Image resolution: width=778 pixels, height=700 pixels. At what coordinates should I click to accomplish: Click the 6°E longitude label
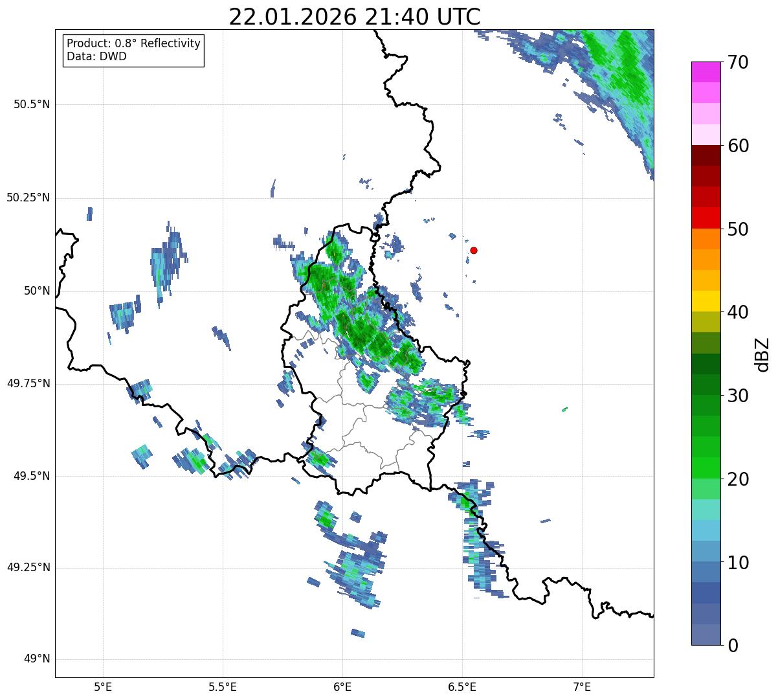pyautogui.click(x=342, y=686)
